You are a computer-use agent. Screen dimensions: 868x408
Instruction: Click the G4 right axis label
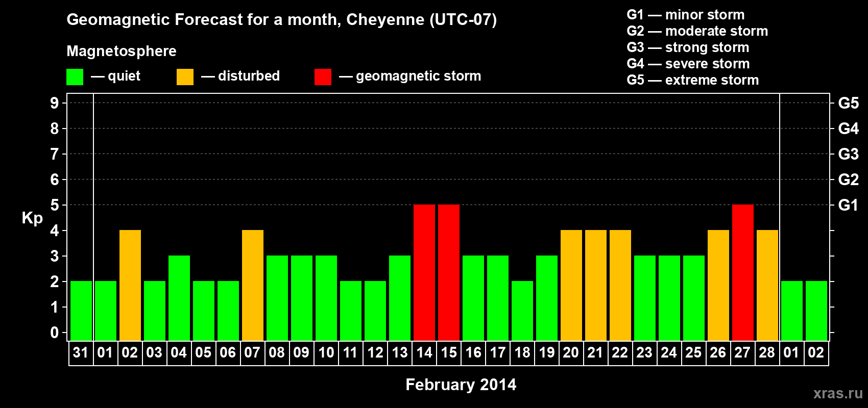(849, 129)
